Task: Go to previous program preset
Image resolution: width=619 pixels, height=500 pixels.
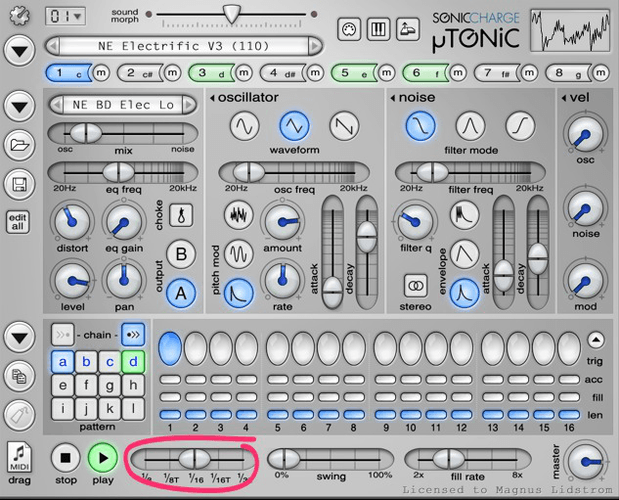Action: pos(53,46)
